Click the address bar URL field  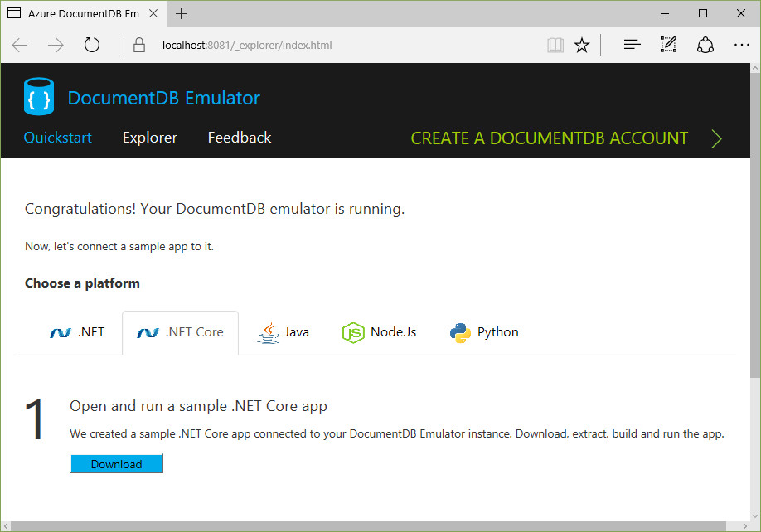[x=247, y=45]
